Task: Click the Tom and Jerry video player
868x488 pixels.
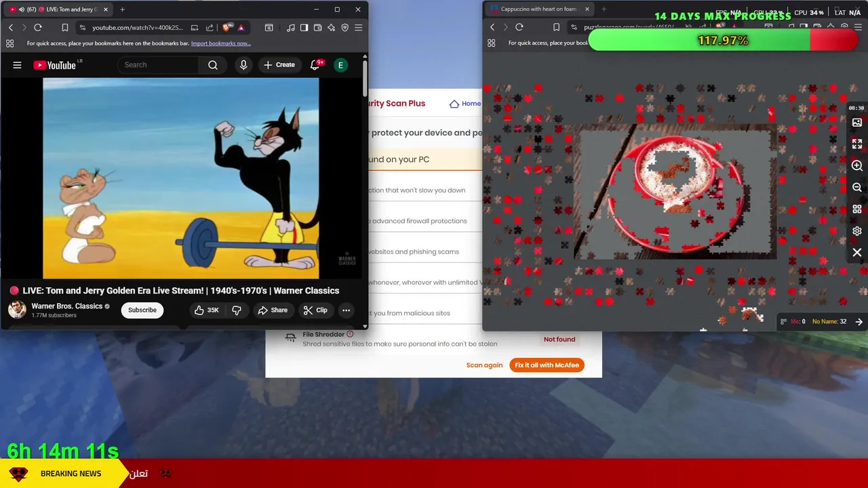Action: [x=181, y=178]
